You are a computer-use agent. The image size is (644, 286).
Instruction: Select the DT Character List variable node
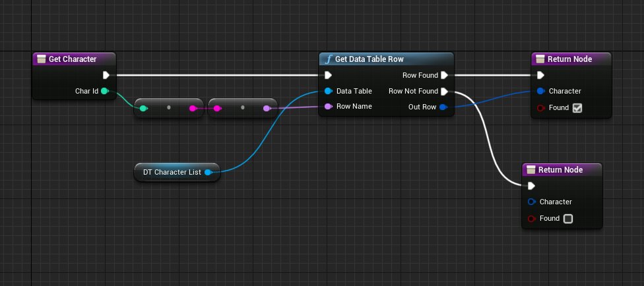(170, 173)
